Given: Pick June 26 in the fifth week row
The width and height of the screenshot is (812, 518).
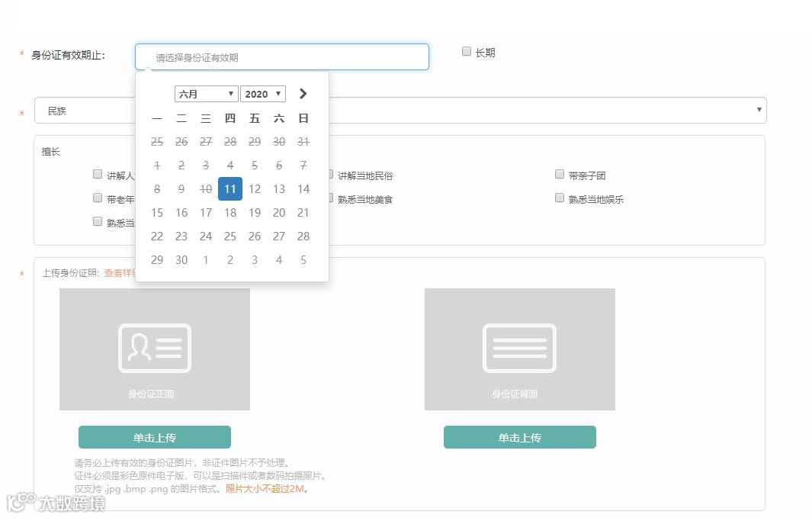Looking at the screenshot, I should (x=255, y=236).
